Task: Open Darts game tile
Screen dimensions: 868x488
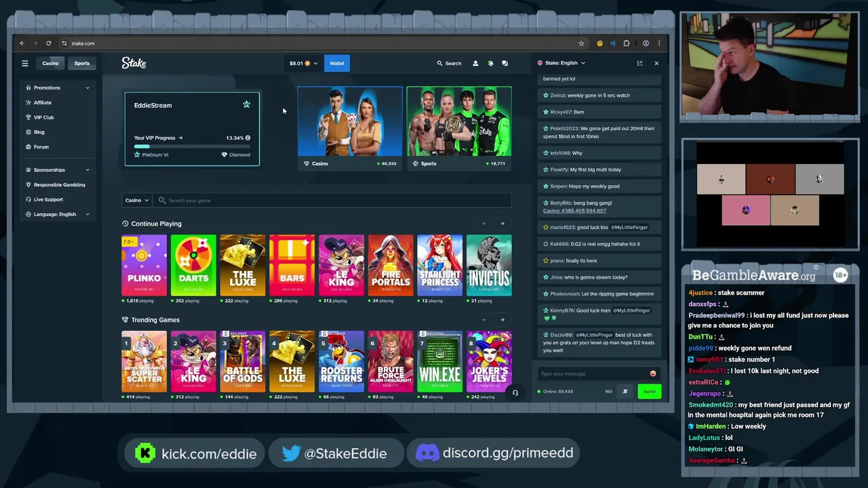Action: click(193, 265)
